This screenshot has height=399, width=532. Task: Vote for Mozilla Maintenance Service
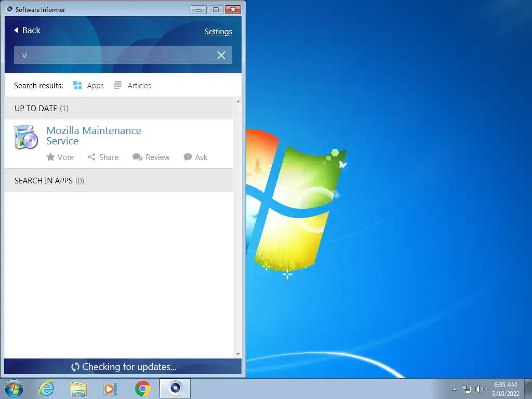[60, 157]
